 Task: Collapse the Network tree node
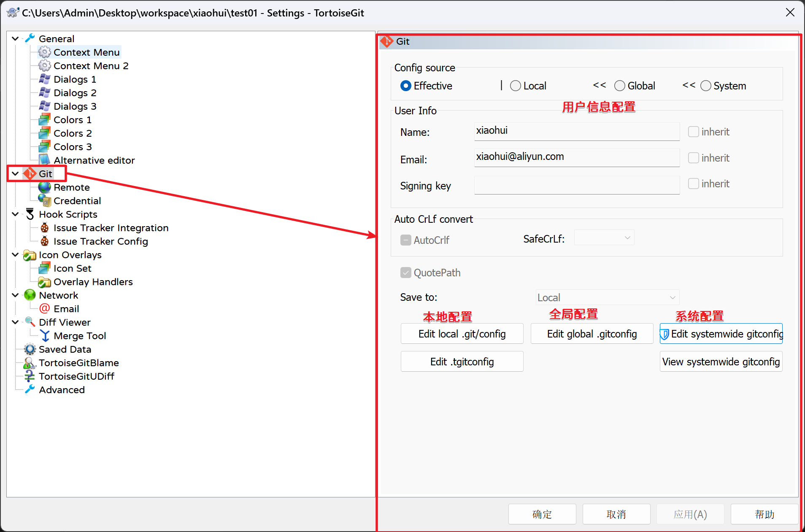[x=15, y=295]
